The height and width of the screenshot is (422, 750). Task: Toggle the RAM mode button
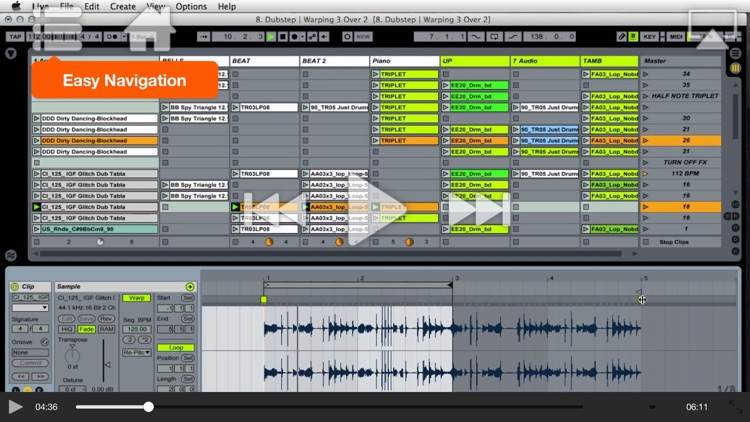[x=107, y=329]
